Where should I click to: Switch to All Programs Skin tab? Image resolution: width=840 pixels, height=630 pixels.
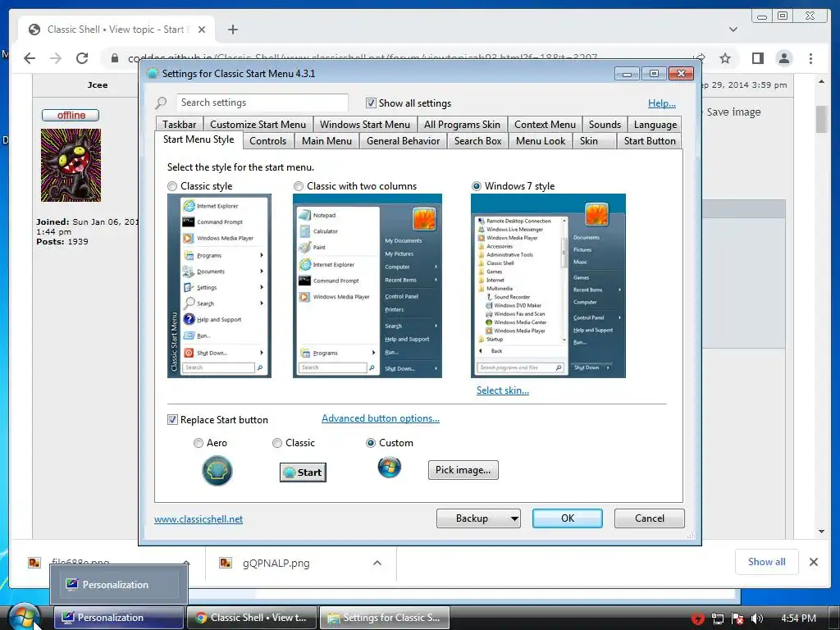coord(463,125)
